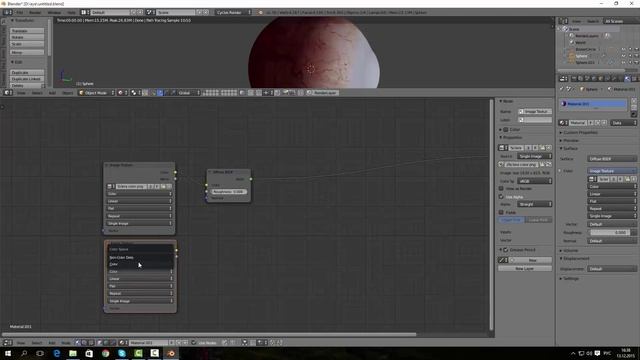Toggle Use Alpha checkbox
Viewport: 640px width, 360px height.
501,197
